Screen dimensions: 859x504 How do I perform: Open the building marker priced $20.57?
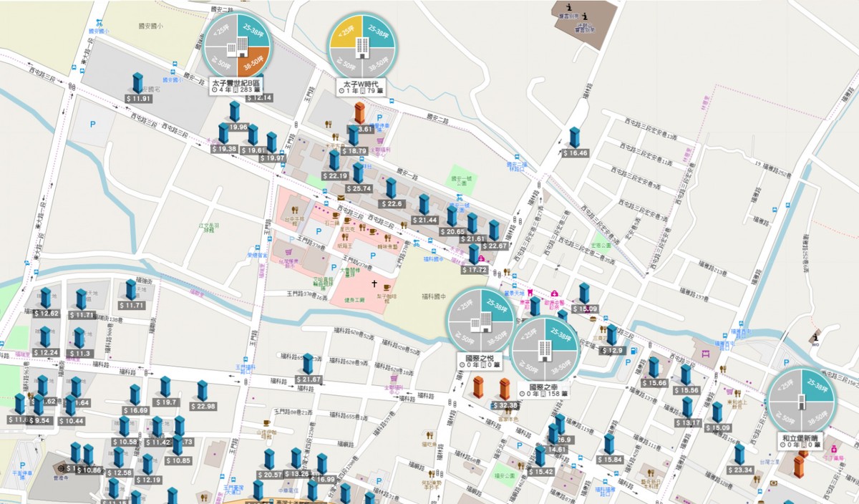pos(269,460)
